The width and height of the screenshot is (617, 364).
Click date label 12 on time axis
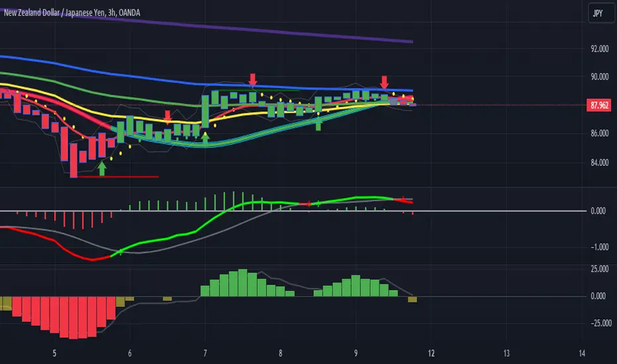pyautogui.click(x=431, y=353)
